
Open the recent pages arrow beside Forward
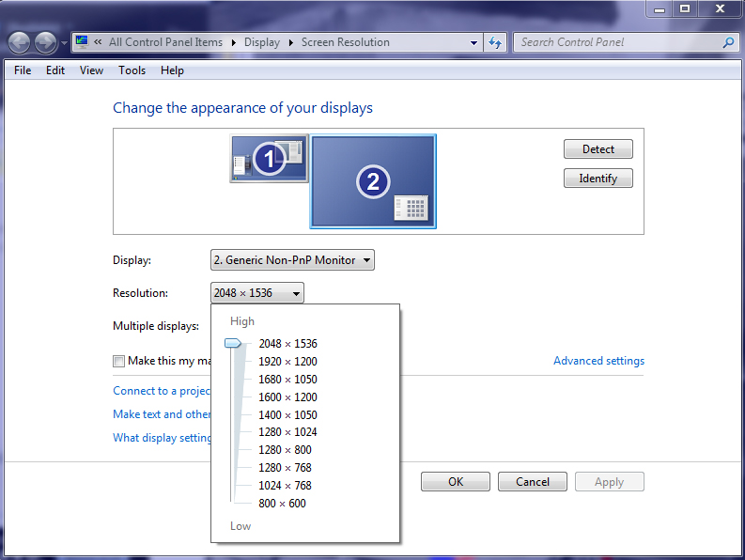tap(64, 43)
